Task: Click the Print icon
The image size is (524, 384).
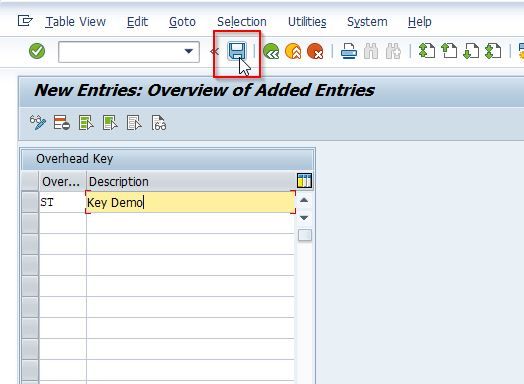Action: (349, 51)
